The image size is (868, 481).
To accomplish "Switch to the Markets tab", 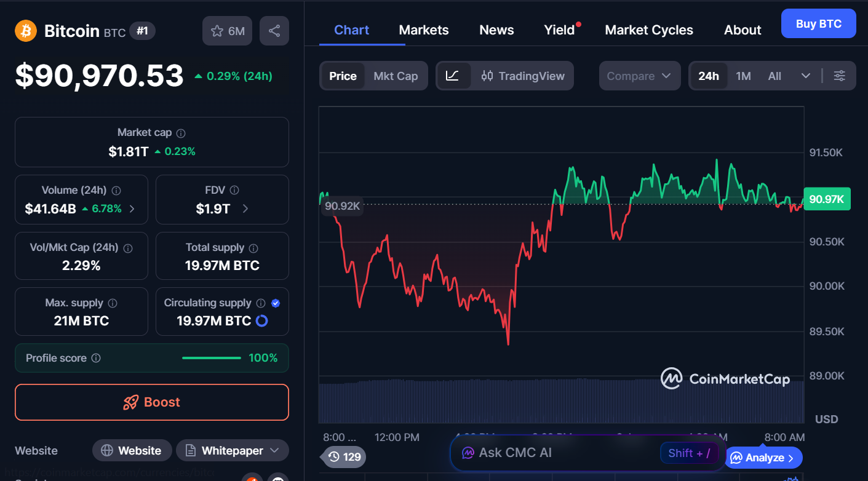I will pos(423,30).
